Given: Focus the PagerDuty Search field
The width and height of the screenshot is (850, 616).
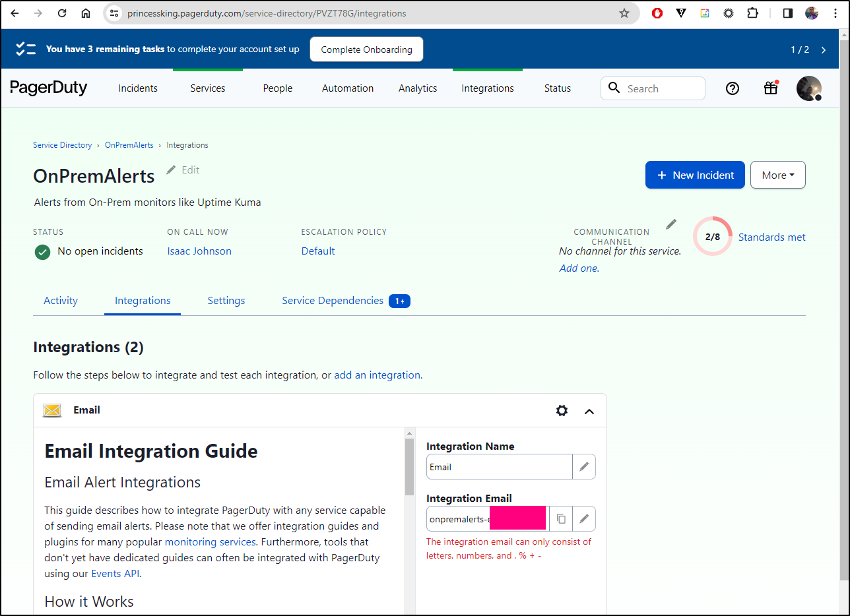Looking at the screenshot, I should click(x=653, y=88).
